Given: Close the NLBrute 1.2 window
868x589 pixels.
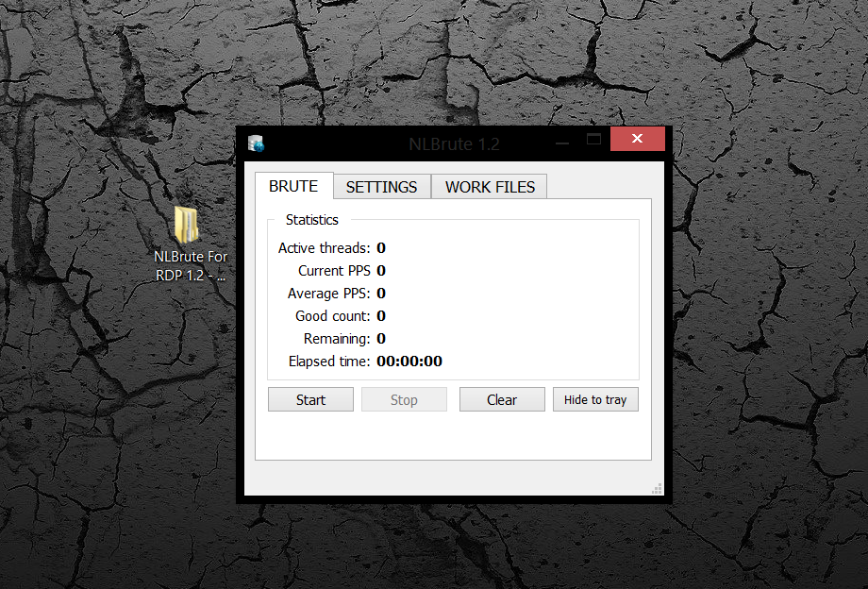Looking at the screenshot, I should pos(637,139).
